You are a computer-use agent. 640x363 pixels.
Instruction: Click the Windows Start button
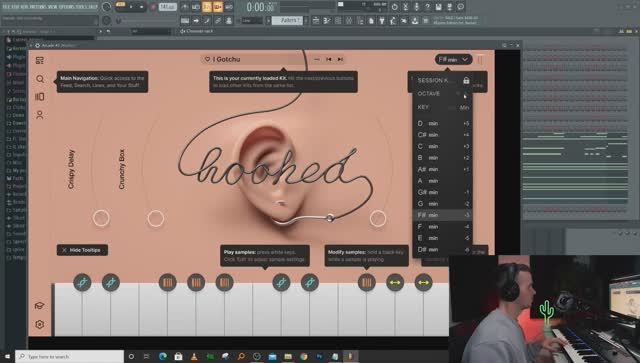click(7, 356)
